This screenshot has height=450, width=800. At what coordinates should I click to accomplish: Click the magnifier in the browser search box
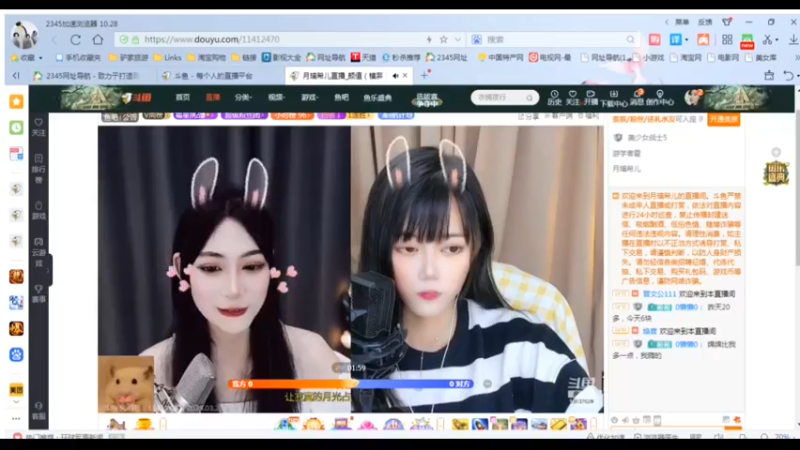631,39
